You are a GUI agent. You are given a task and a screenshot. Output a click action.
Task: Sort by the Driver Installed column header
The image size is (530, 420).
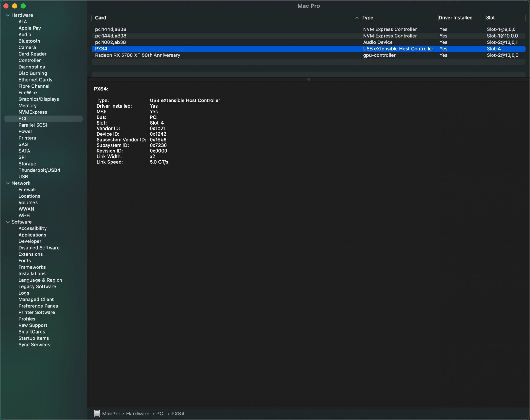click(x=455, y=18)
